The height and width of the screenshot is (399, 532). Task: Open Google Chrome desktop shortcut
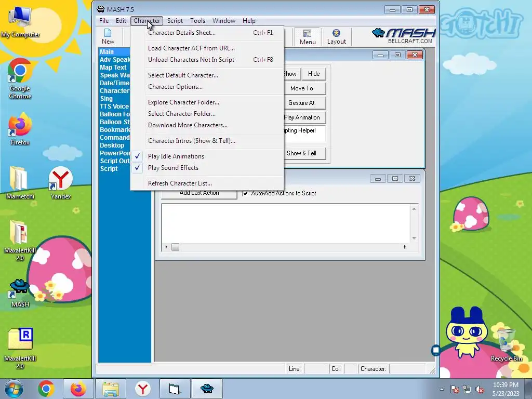pos(20,79)
